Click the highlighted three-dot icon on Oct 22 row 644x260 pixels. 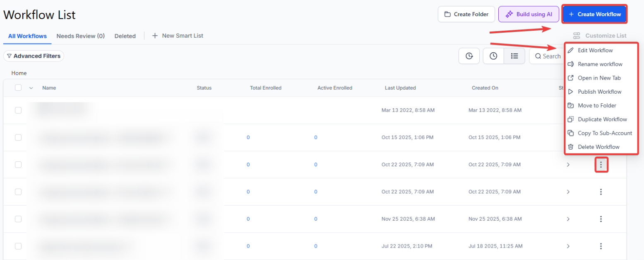tap(601, 165)
